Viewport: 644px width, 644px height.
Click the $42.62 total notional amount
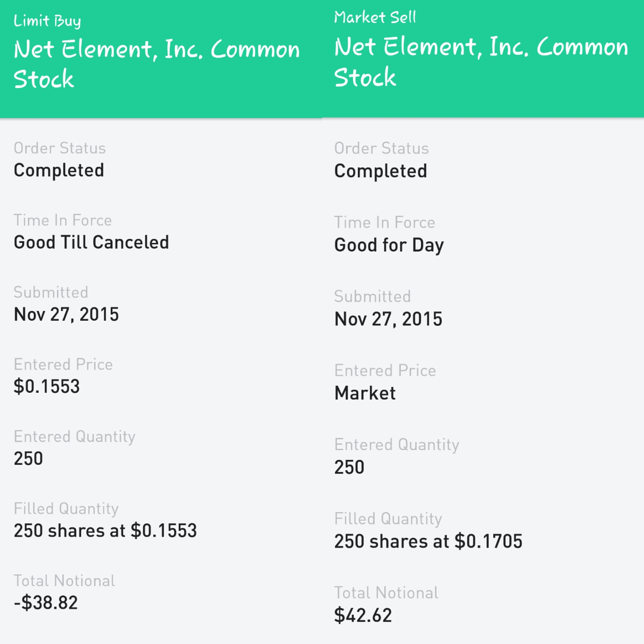click(363, 616)
